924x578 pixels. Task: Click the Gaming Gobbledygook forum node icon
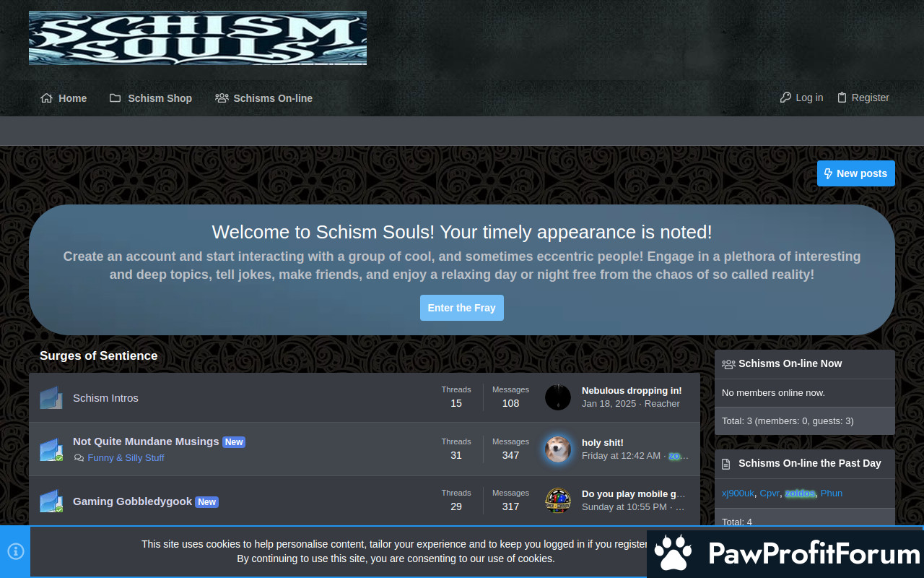pos(51,501)
